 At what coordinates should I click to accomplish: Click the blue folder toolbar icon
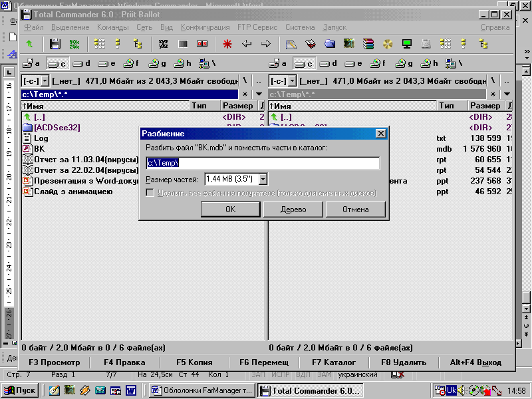coord(330,44)
